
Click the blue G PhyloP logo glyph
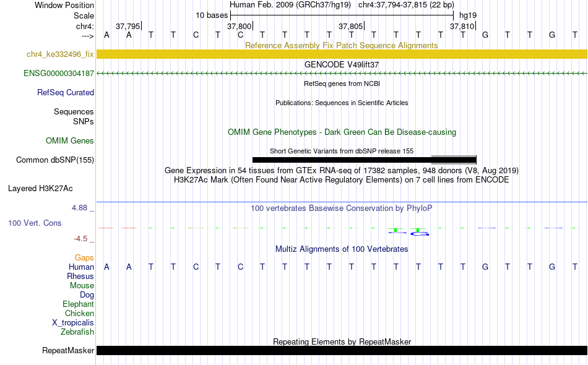tap(420, 234)
